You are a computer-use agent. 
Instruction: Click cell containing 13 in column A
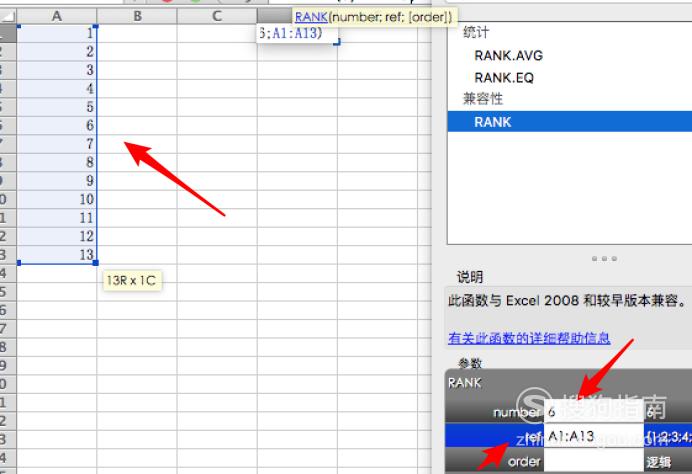click(56, 255)
